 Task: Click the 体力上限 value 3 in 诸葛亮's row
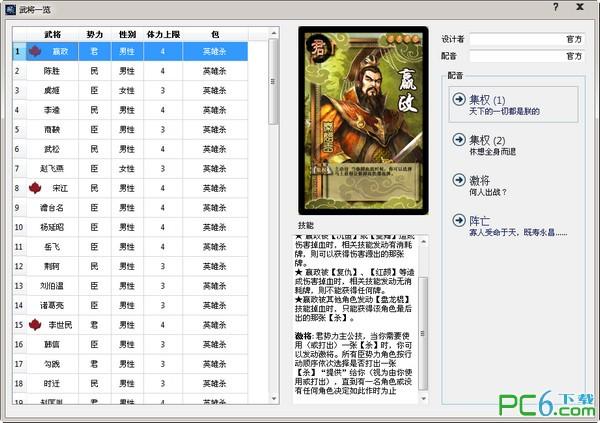coord(163,305)
